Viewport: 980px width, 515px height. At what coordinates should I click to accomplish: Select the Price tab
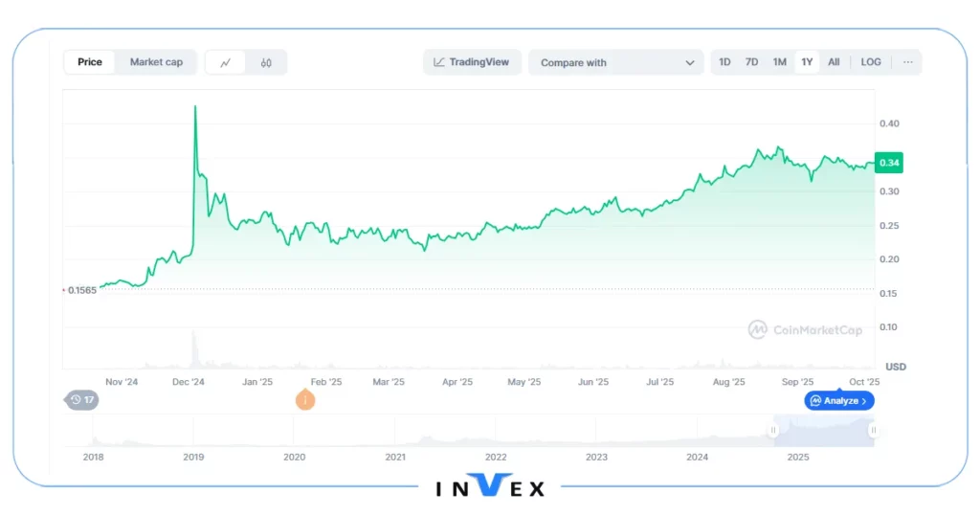click(x=90, y=62)
